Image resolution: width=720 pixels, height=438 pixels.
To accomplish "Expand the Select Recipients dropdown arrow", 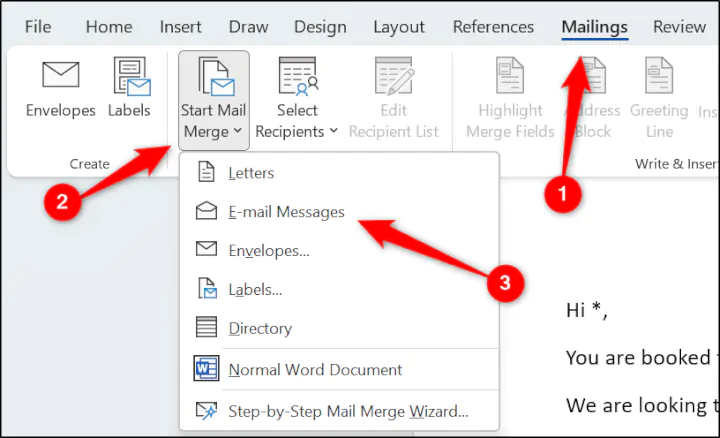I will tap(334, 131).
